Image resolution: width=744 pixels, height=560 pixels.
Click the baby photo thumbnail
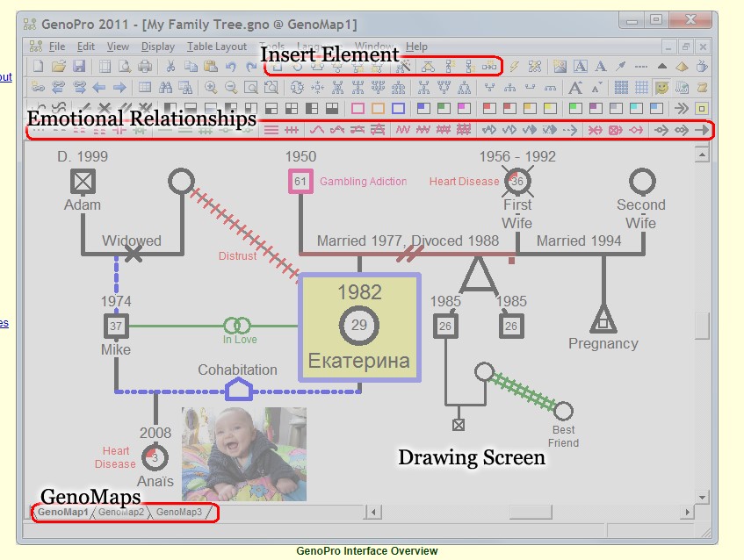[243, 453]
